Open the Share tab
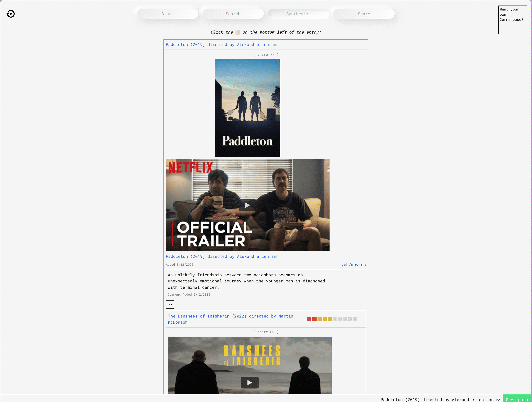The height and width of the screenshot is (402, 532). tap(364, 14)
